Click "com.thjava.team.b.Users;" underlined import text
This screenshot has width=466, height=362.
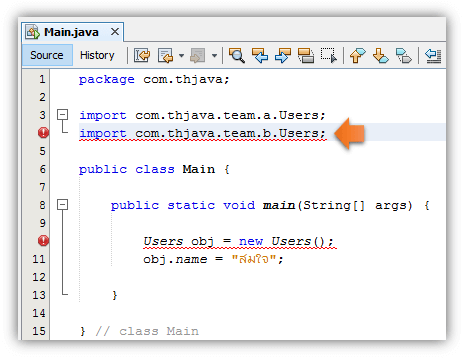click(230, 134)
